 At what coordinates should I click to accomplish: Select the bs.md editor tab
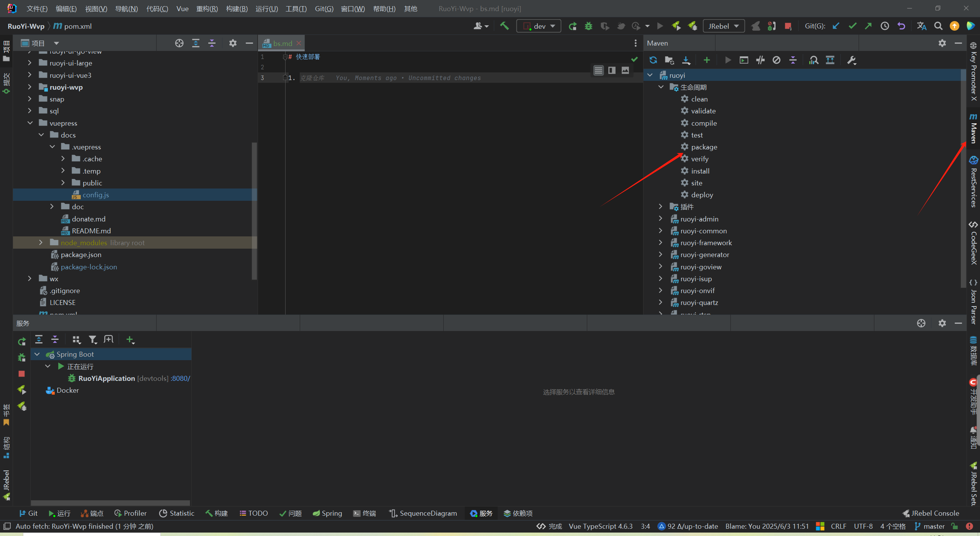283,43
